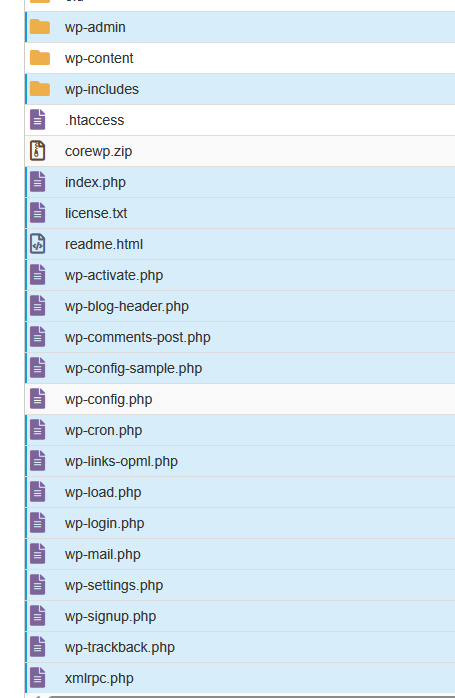Viewport: 455px width, 698px height.
Task: Select wp-config-sample.php entry
Action: point(134,369)
